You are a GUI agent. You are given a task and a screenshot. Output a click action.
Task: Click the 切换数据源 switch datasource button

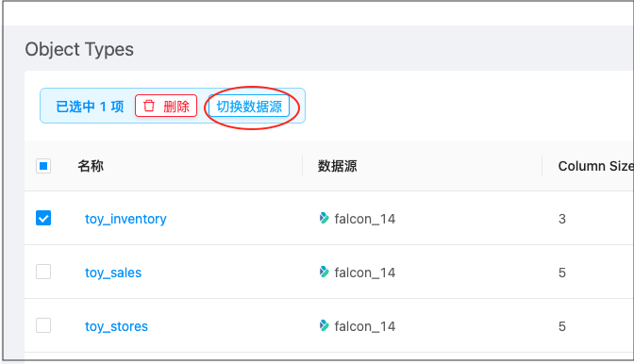249,107
